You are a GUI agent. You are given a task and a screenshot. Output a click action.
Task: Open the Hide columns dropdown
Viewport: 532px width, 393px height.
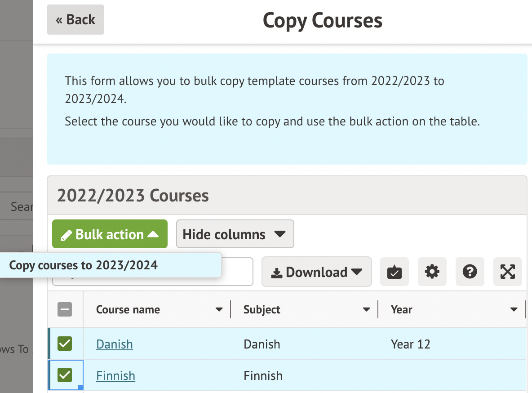(235, 234)
